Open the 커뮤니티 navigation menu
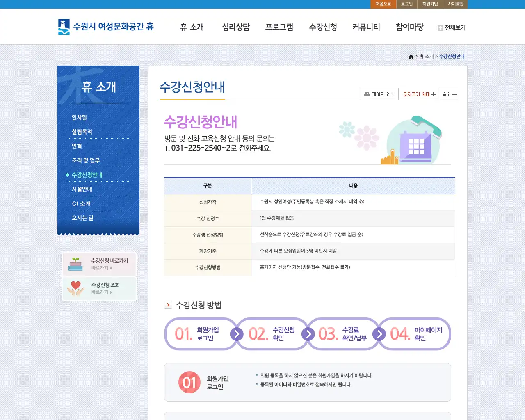Screen dimensions: 525x420 pos(366,27)
